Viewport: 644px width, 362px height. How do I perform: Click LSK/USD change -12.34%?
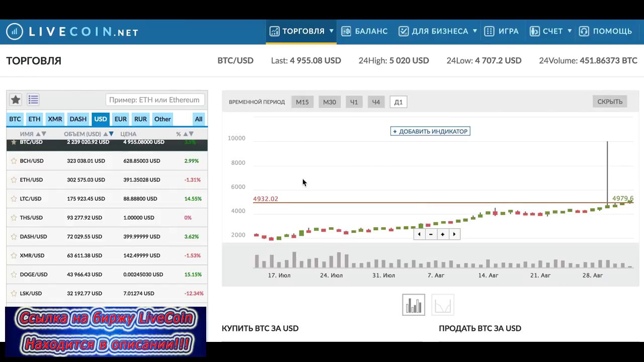194,294
